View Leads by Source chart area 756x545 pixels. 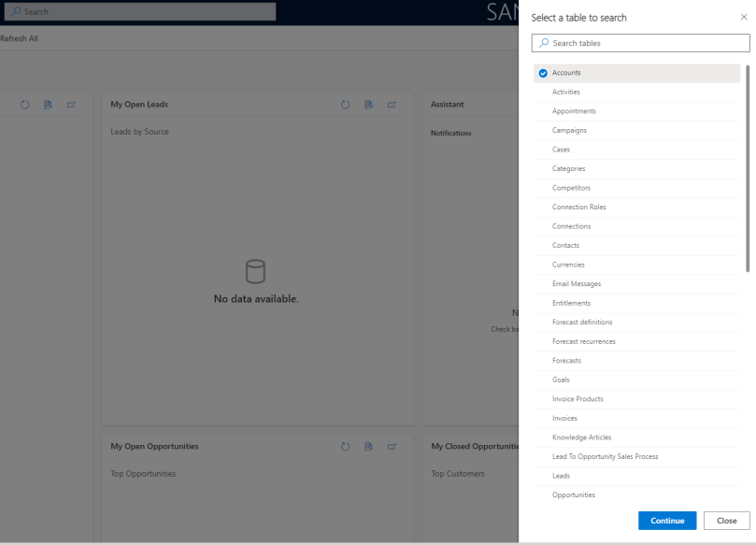click(140, 132)
